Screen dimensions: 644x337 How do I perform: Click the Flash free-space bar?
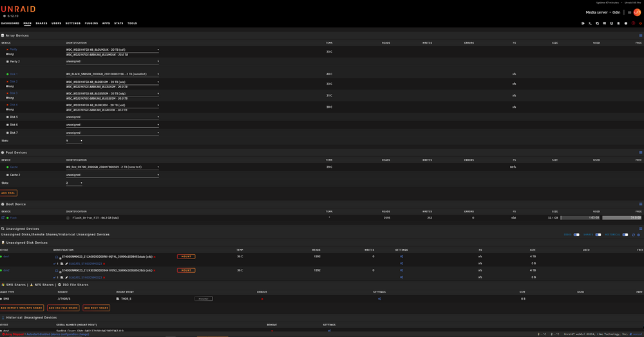[622, 217]
